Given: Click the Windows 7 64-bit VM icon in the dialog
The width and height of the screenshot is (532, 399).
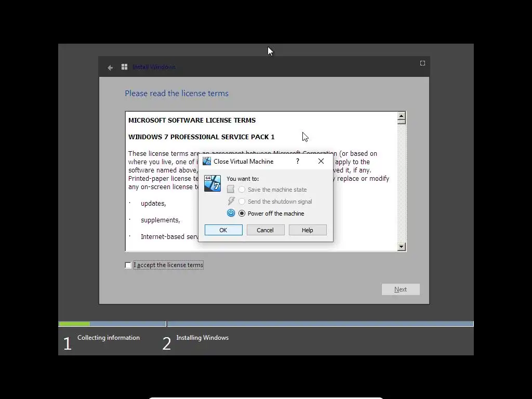Looking at the screenshot, I should (x=212, y=183).
